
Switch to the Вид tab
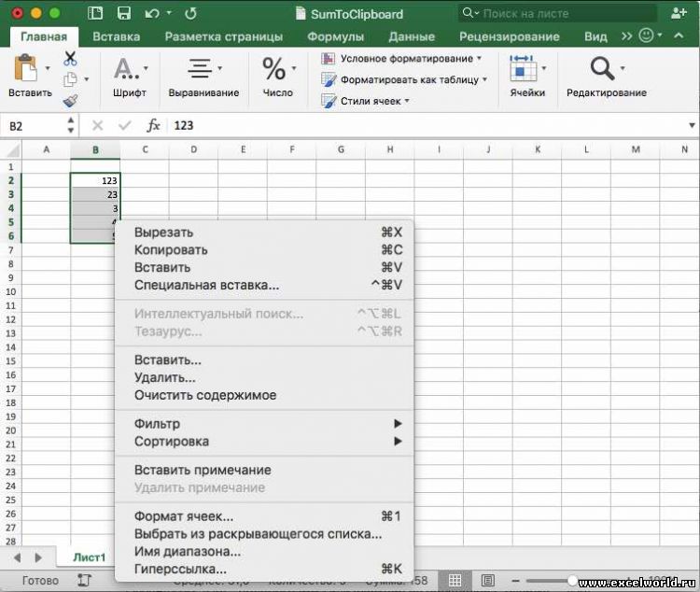[595, 36]
